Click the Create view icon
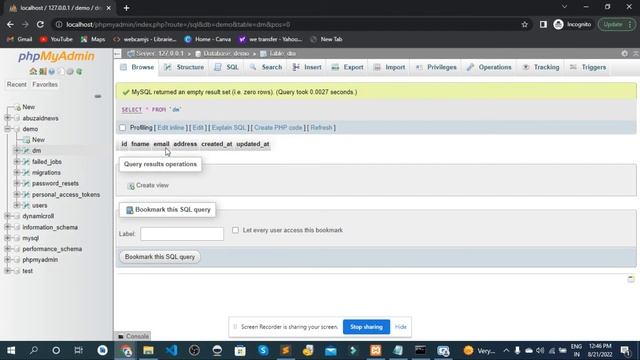The height and width of the screenshot is (360, 640). pyautogui.click(x=131, y=186)
